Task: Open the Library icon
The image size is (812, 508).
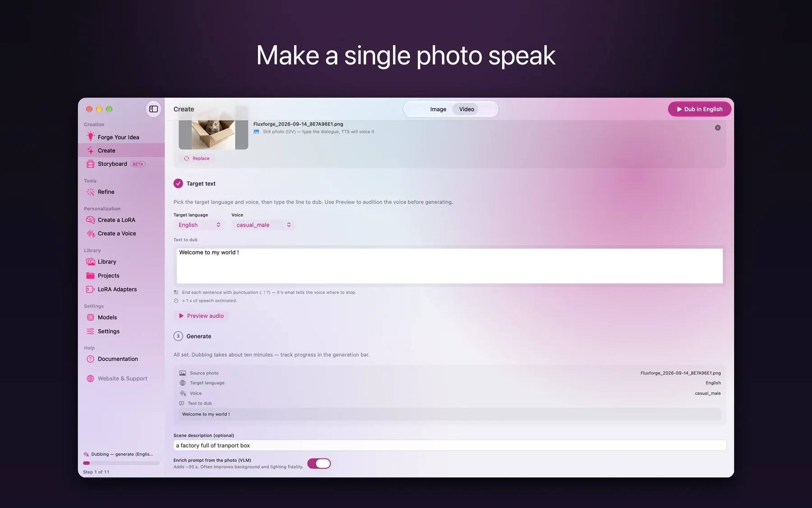Action: (90, 262)
